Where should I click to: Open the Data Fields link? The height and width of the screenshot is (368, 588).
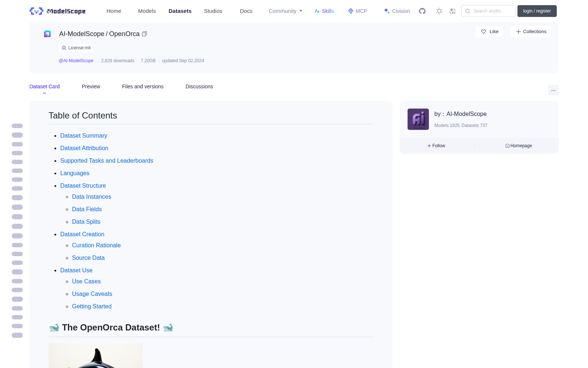pos(87,209)
